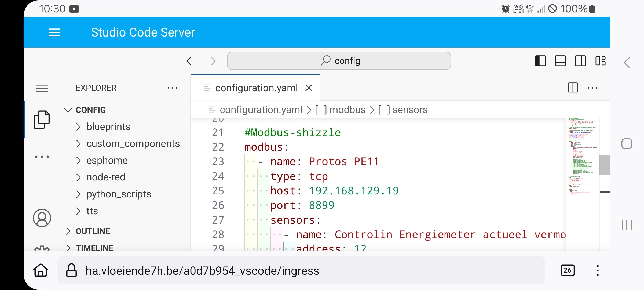Click the VS Code application menu icon
644x290 pixels.
[42, 88]
